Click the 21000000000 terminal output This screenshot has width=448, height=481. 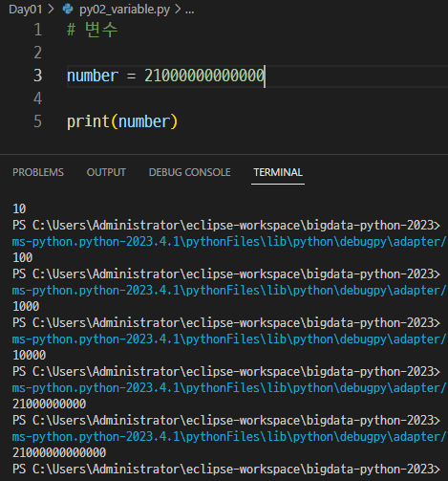[x=50, y=404]
